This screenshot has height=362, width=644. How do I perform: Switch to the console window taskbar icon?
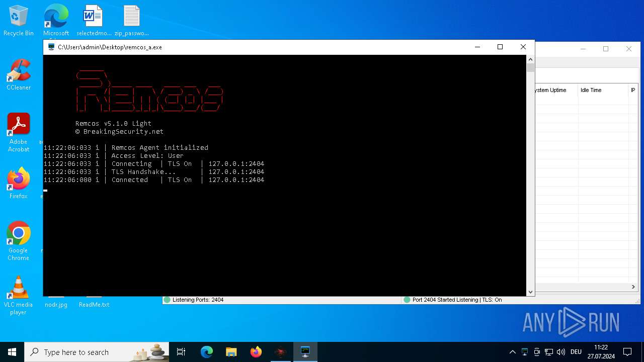coord(305,352)
